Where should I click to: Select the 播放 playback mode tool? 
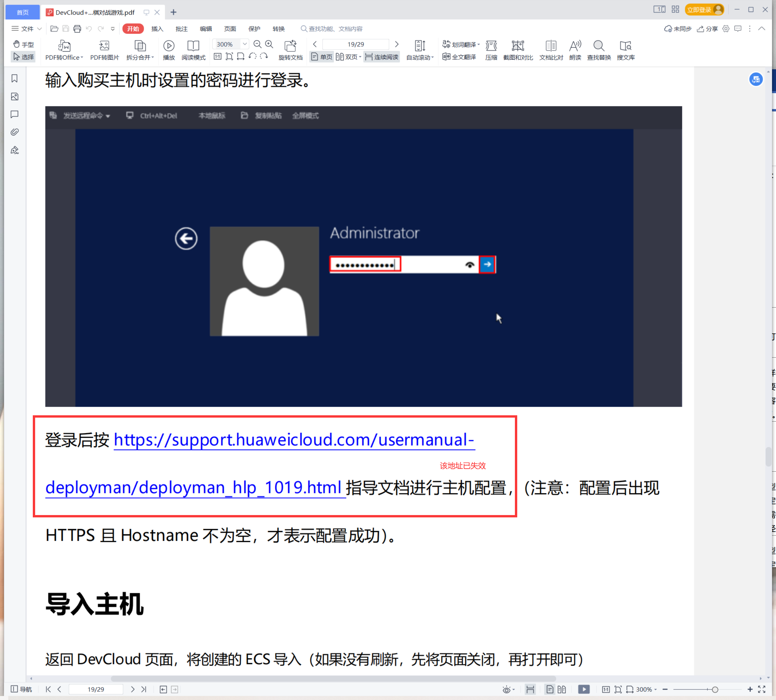(x=168, y=50)
